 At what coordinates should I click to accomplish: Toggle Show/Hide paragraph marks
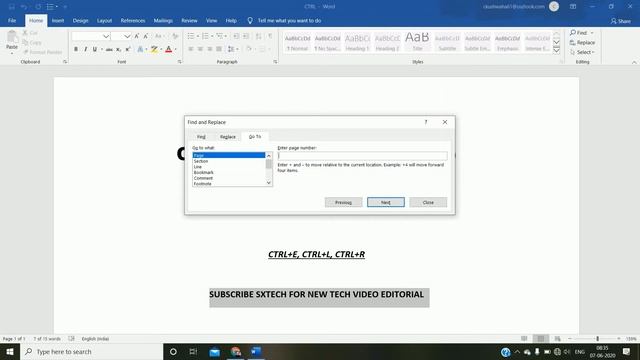click(x=270, y=36)
